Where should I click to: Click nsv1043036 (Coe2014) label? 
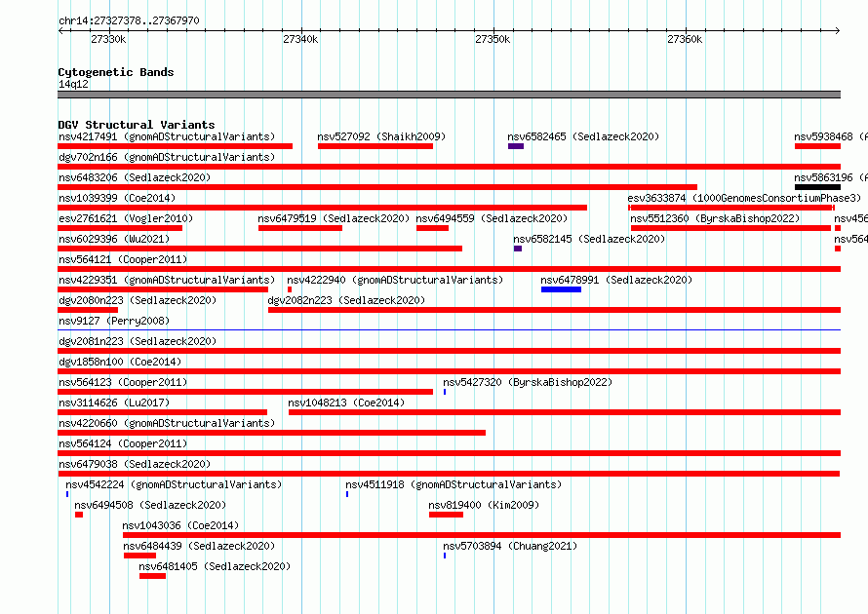(180, 525)
